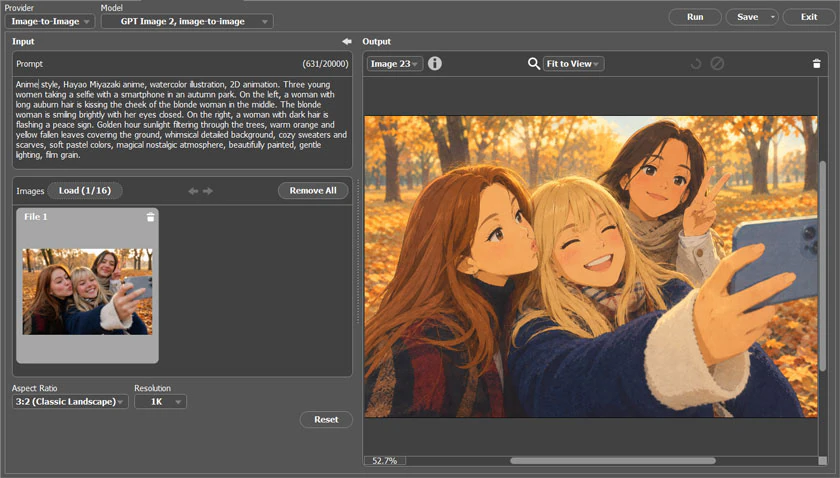The image size is (840, 478).
Task: Open the Image 23 selector
Action: [x=395, y=64]
